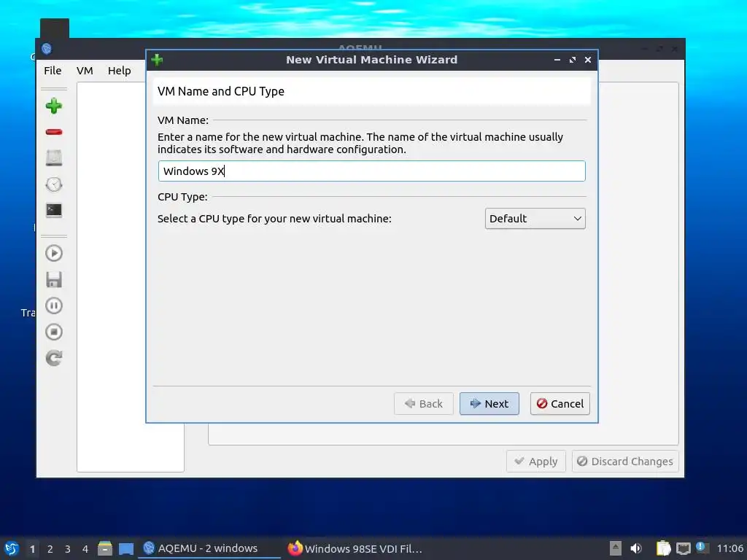Stop the VM with the stop icon
Viewport: 747px width, 560px height.
pos(54,332)
